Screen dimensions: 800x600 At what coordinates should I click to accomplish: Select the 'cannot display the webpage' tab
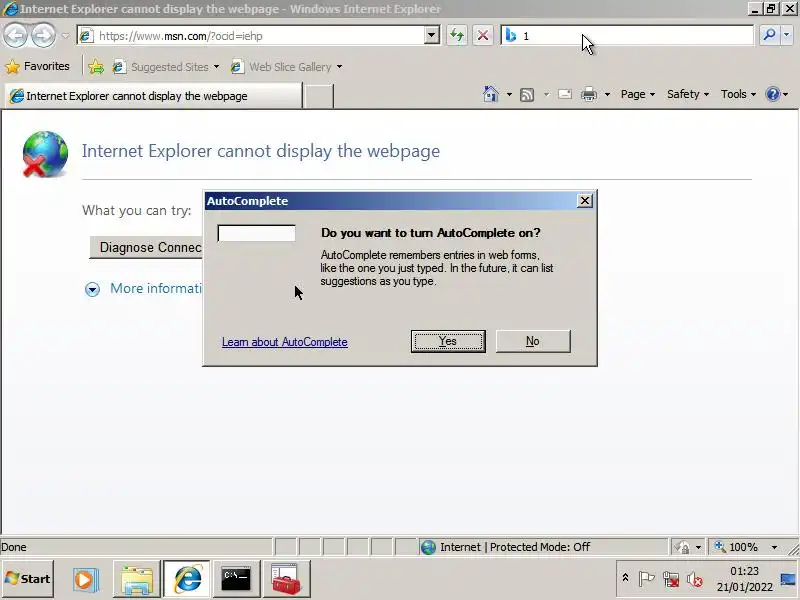point(153,96)
